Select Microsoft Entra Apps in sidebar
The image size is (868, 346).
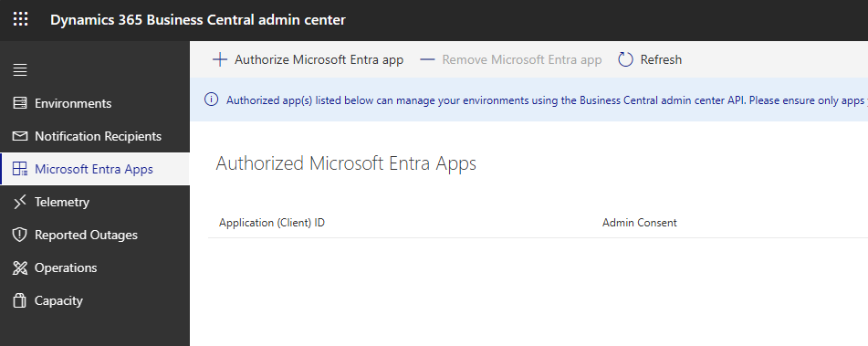pos(95,169)
